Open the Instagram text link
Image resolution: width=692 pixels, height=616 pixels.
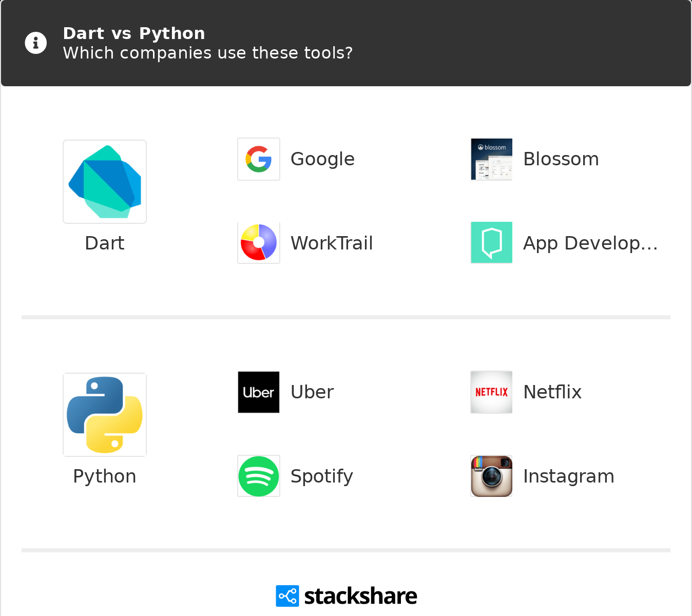tap(568, 476)
